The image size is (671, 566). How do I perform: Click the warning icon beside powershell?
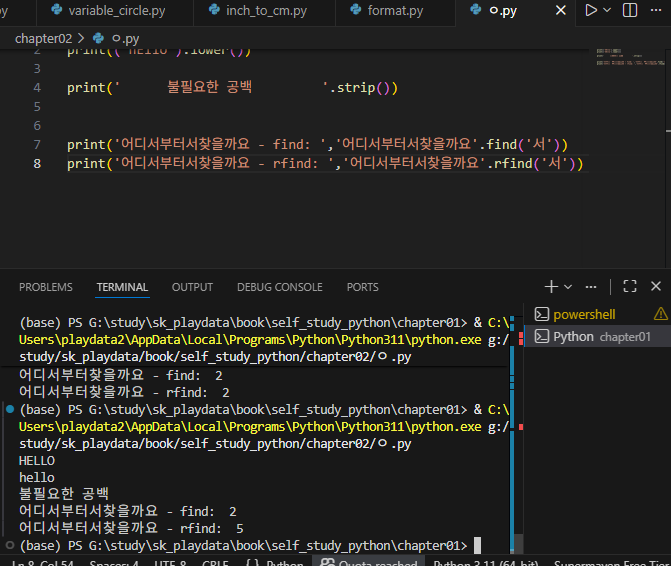click(660, 314)
